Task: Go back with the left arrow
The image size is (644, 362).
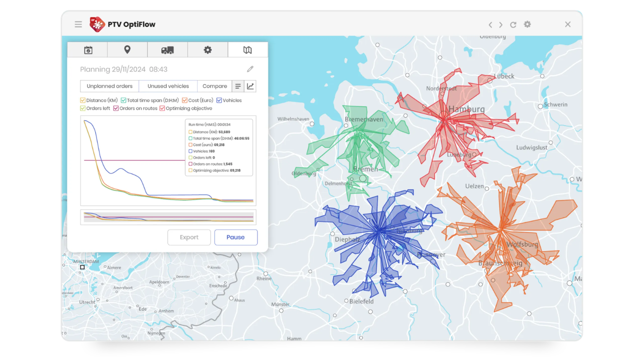Action: [490, 25]
